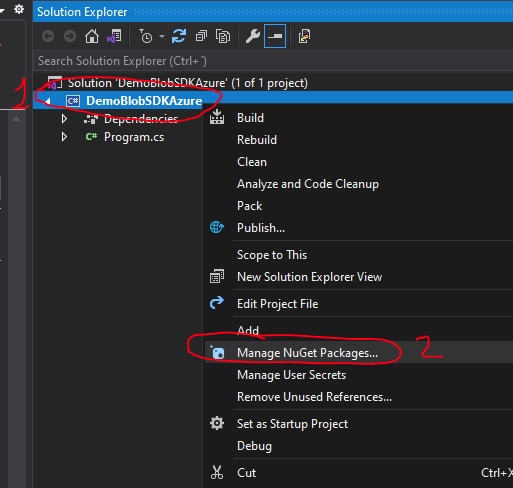513x488 pixels.
Task: Select Solution 'DemoBlobSDKAzure' node
Action: [x=188, y=83]
